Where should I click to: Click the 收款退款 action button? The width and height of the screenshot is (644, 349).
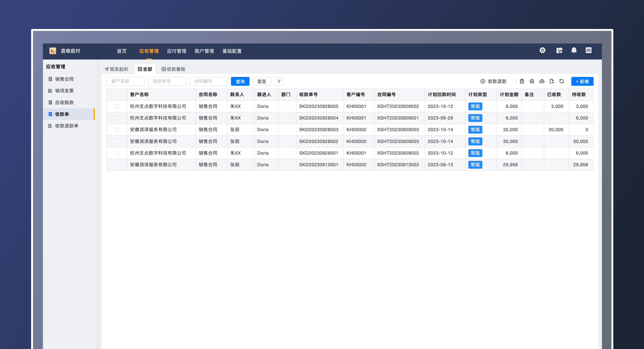point(493,81)
